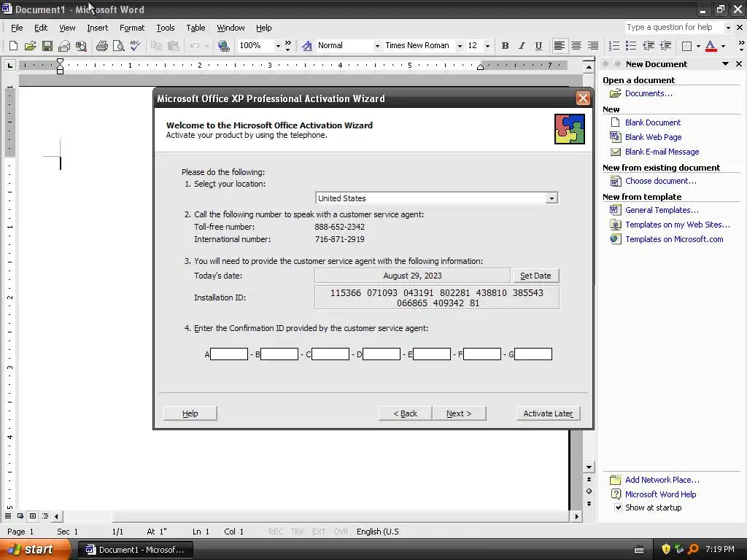
Task: Click the Outside Border icon
Action: tap(687, 46)
